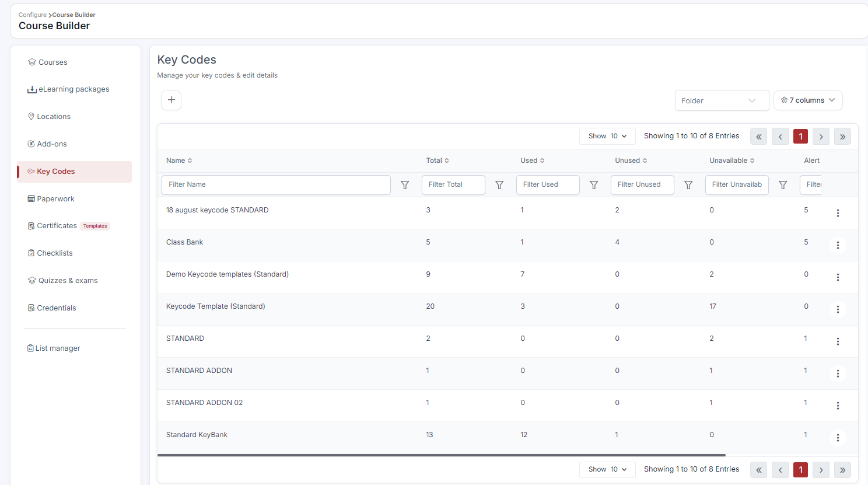Screen dimensions: 868x485
Task: Open three-dot menu for Keycode Template (Standard)
Action: point(838,309)
